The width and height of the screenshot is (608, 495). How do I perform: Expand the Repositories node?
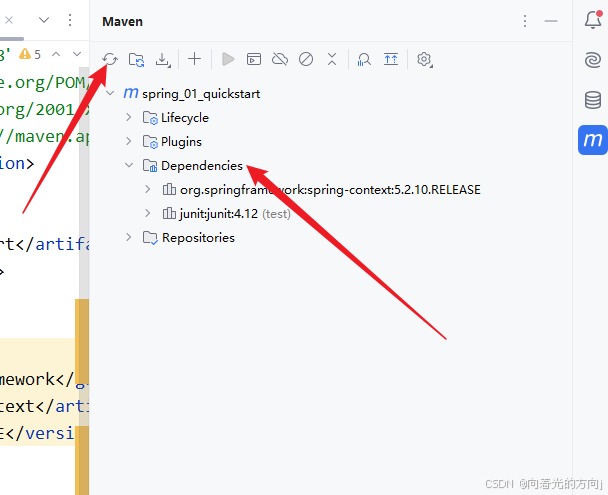pos(129,237)
